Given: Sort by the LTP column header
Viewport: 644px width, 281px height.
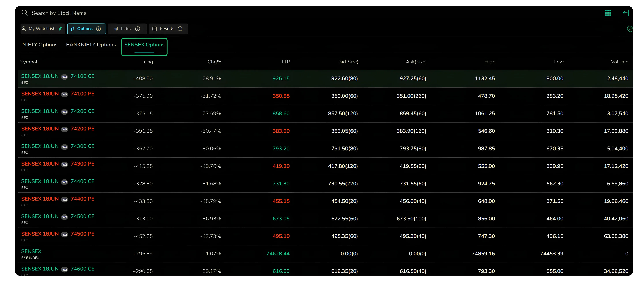Looking at the screenshot, I should (286, 62).
